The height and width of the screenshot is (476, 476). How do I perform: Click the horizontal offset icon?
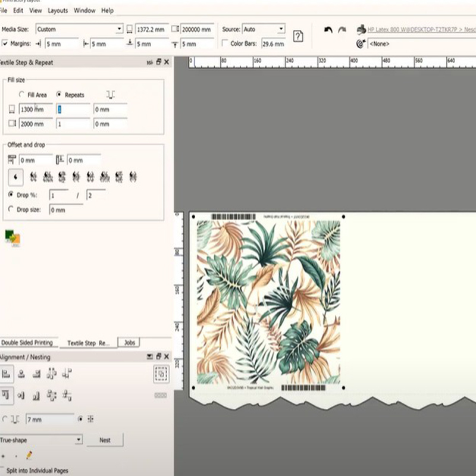(x=11, y=159)
